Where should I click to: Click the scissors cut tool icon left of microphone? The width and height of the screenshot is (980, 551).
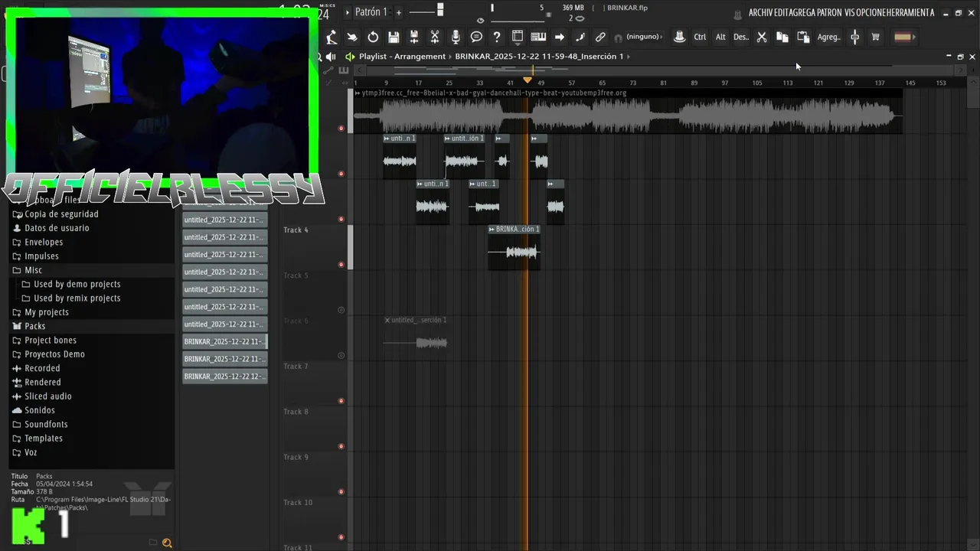point(435,37)
